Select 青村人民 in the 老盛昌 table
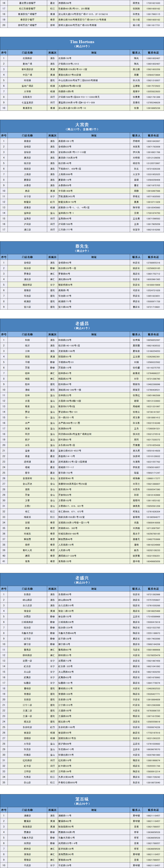 27,550
